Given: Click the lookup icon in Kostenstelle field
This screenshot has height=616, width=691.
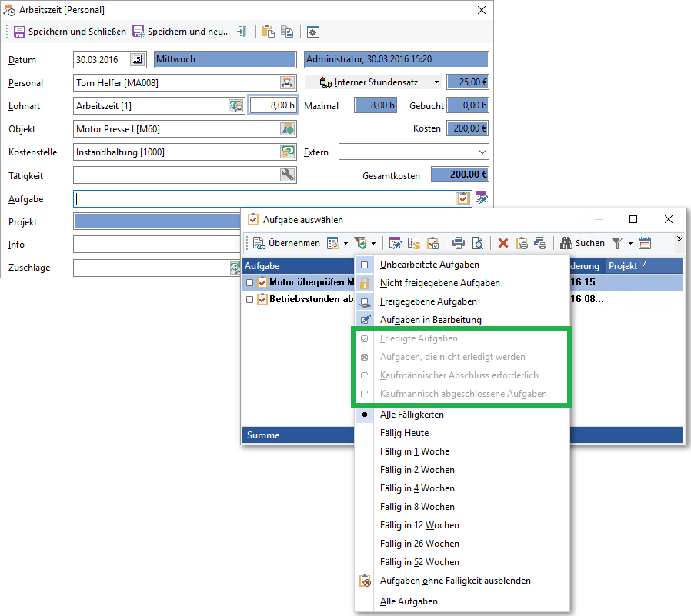Looking at the screenshot, I should tap(287, 152).
